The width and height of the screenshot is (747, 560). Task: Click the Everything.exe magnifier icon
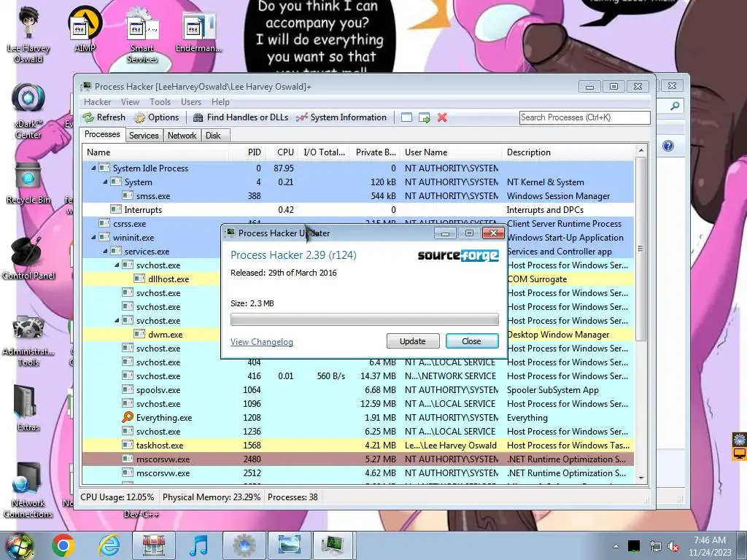pyautogui.click(x=127, y=418)
